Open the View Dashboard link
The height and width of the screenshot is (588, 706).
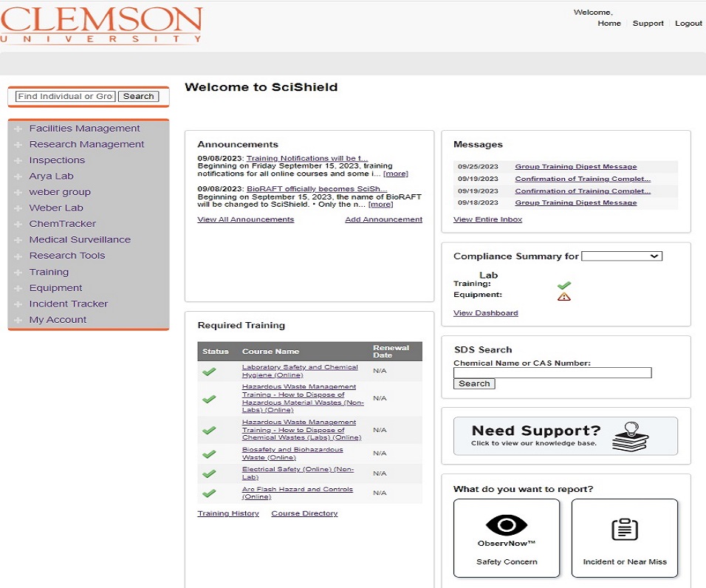click(x=485, y=313)
